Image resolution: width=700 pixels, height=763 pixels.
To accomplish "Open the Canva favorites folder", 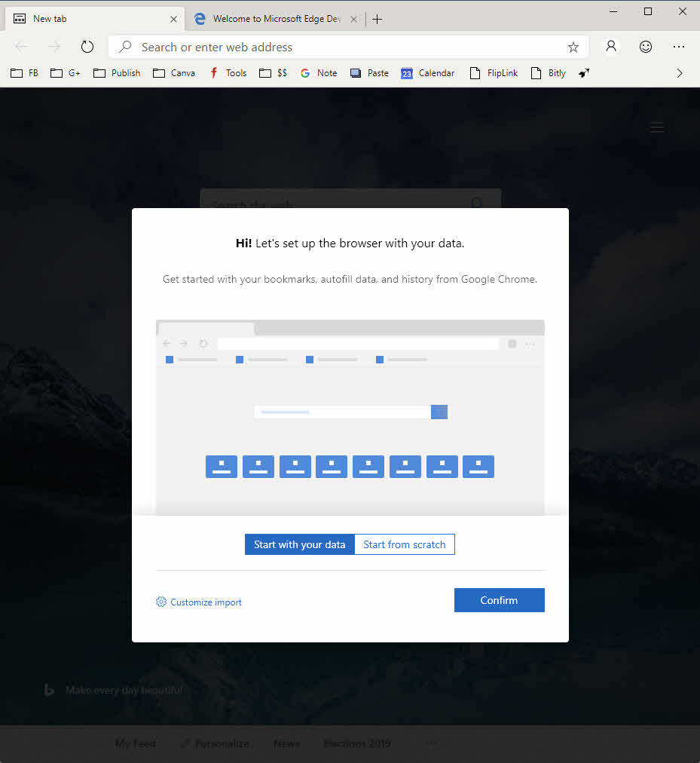I will click(x=173, y=73).
